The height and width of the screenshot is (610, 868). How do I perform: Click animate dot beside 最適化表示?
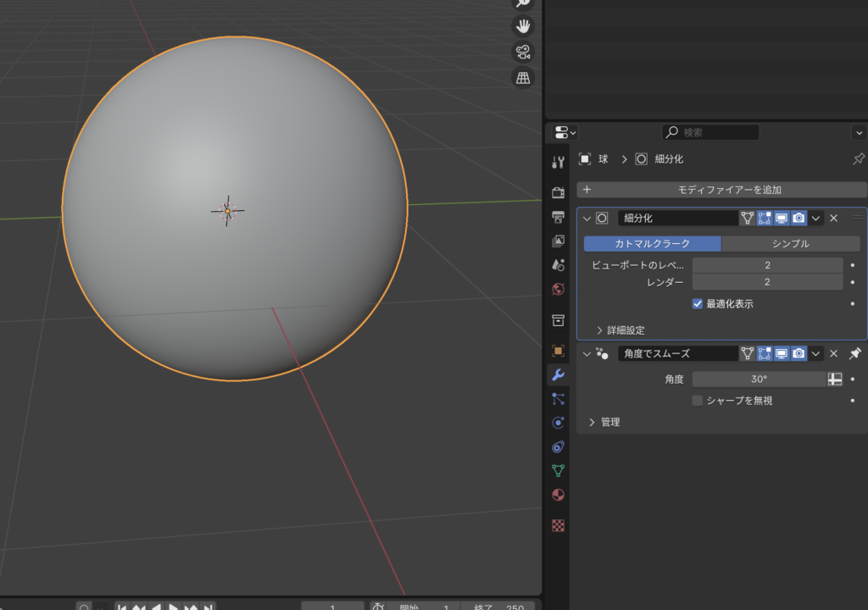[853, 303]
